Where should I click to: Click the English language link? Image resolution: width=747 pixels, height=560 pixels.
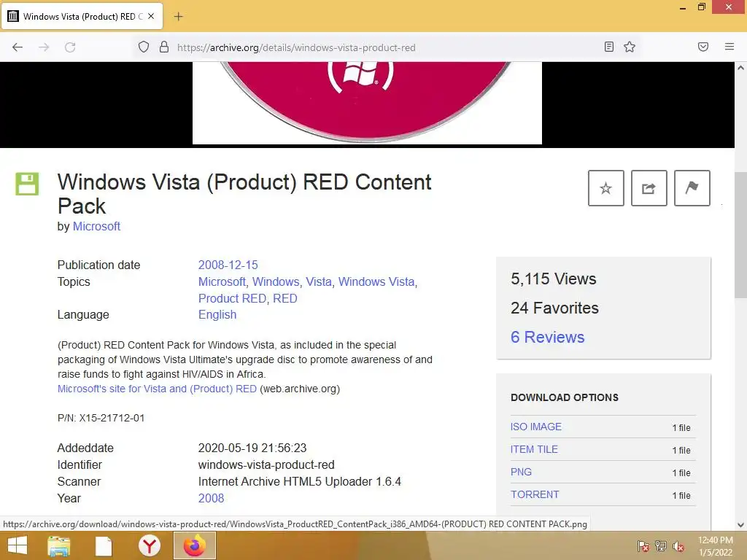tap(217, 315)
